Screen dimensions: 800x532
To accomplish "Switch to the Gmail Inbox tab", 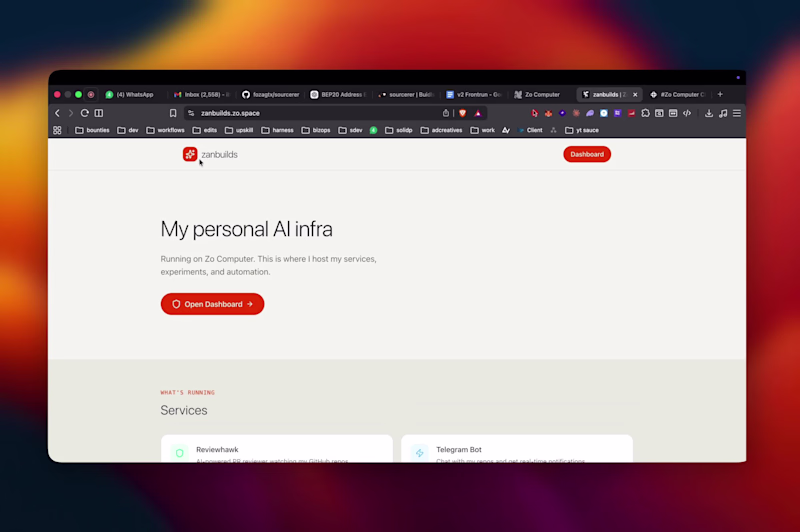I will click(202, 94).
